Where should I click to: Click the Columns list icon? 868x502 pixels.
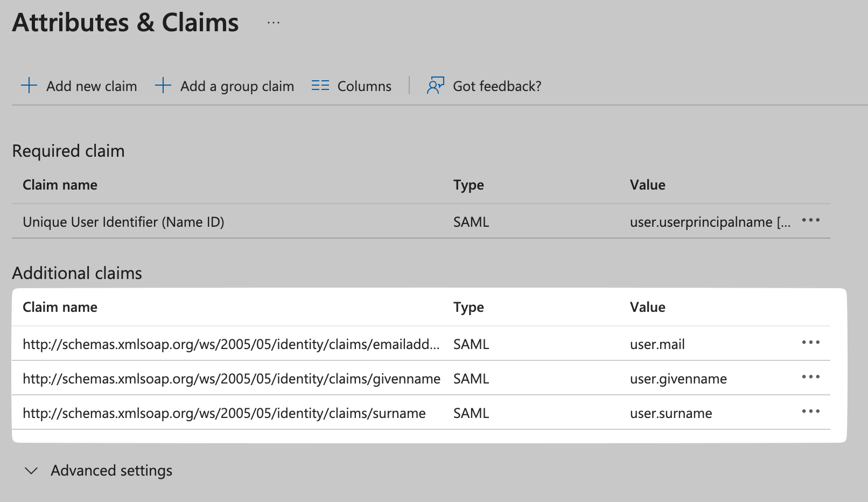pyautogui.click(x=320, y=86)
